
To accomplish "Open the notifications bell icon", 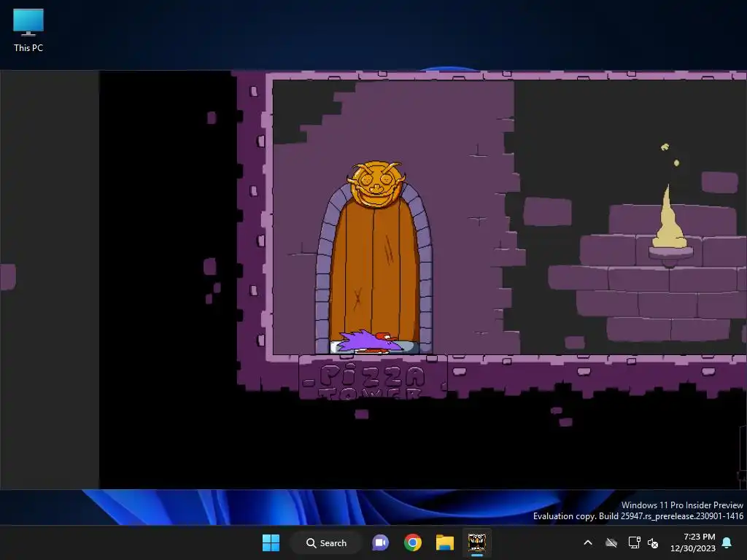I will pos(727,542).
